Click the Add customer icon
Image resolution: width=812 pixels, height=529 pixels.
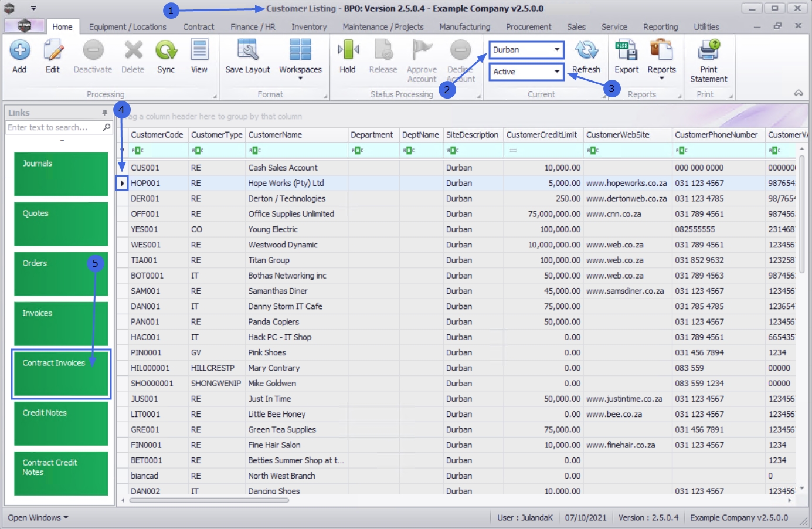(x=20, y=51)
